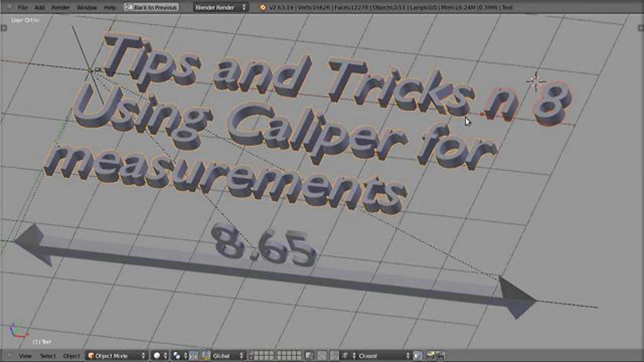The height and width of the screenshot is (362, 644).
Task: Click the Blender logo icon in header
Action: (x=263, y=8)
